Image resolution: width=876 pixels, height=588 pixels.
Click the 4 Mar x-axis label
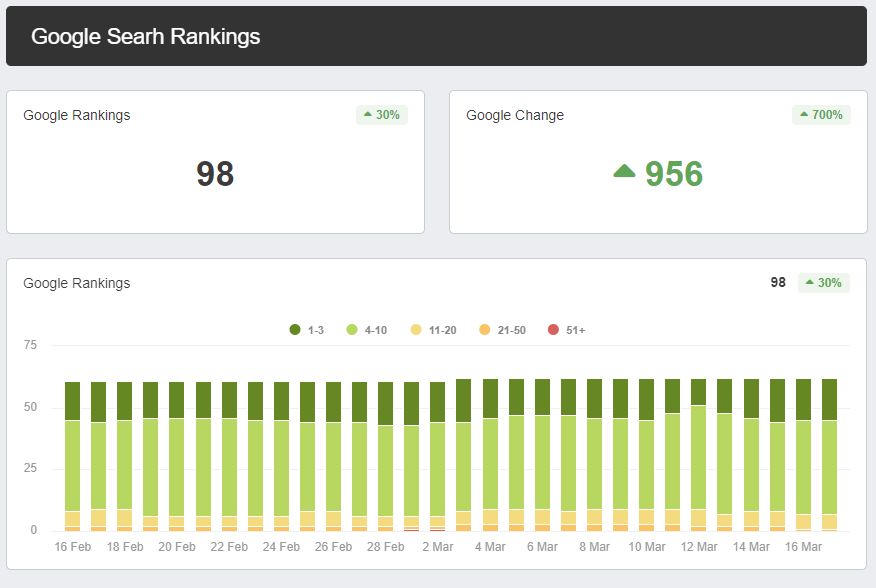490,547
